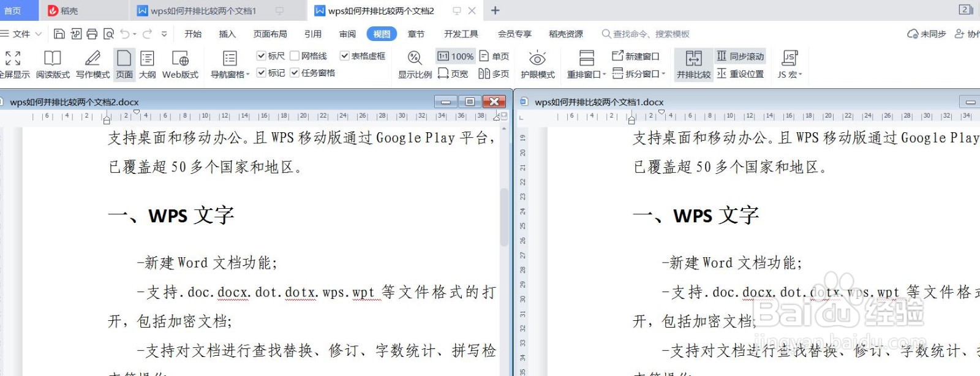Screen dimensions: 980x376
Task: Toggle synchronous scrolling (同步滚动)
Action: point(741,56)
